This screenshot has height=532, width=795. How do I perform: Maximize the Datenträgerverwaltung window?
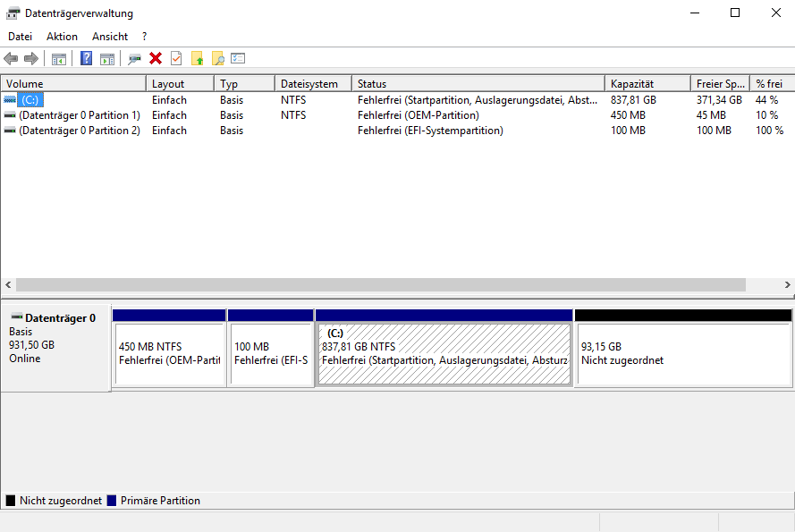tap(735, 13)
